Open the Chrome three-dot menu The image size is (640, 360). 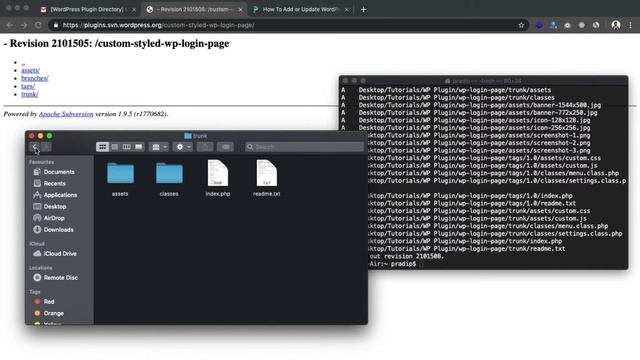click(x=631, y=25)
